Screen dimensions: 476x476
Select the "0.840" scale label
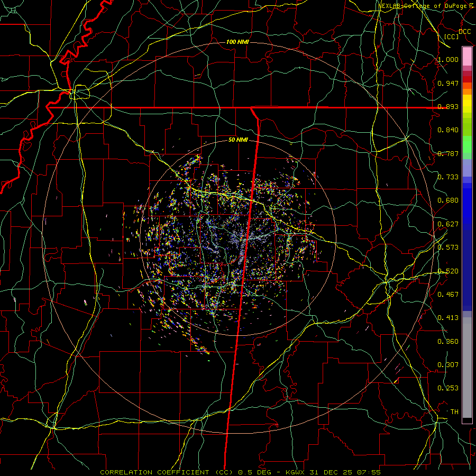coord(448,130)
